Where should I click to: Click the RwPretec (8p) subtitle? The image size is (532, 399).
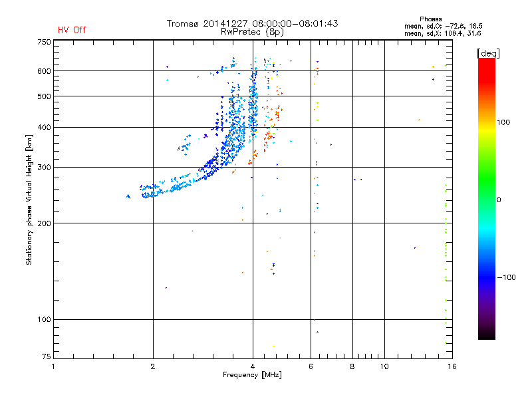pos(252,32)
